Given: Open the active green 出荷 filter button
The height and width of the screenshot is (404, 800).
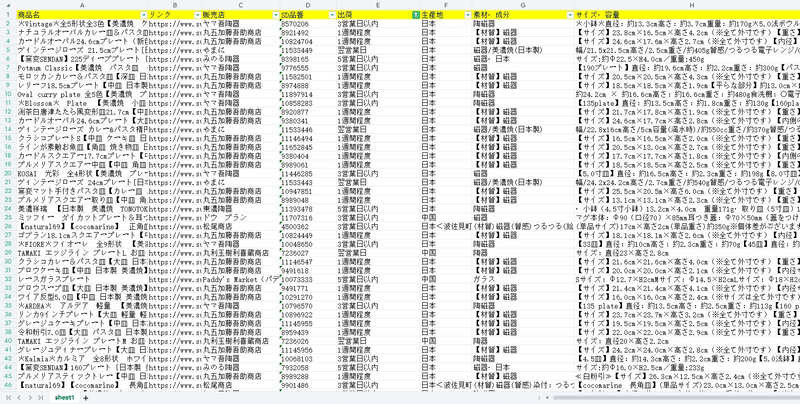Looking at the screenshot, I should click(415, 15).
